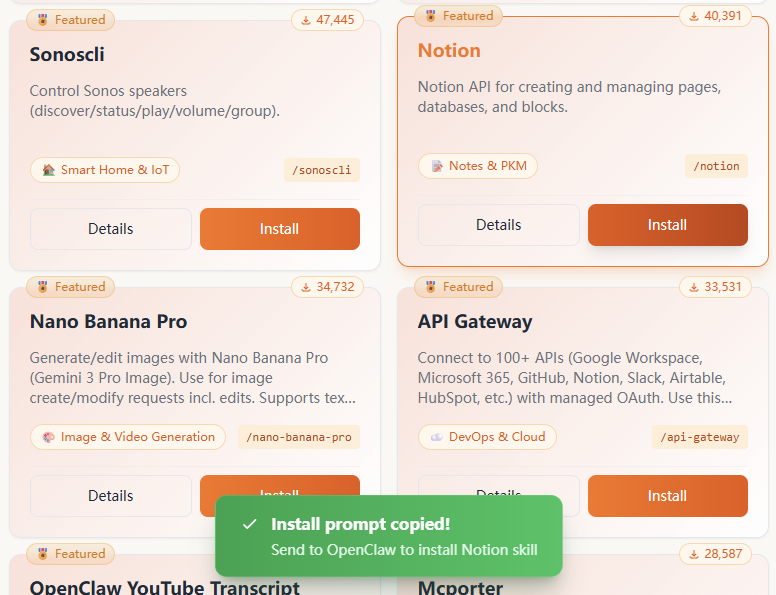The width and height of the screenshot is (776, 595).
Task: Click the 34,732 download count
Action: (328, 287)
